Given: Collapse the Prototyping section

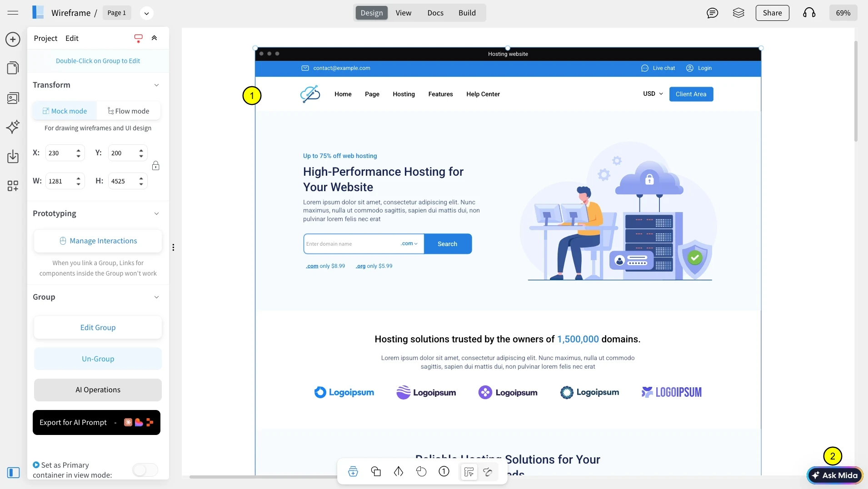Looking at the screenshot, I should [x=156, y=214].
